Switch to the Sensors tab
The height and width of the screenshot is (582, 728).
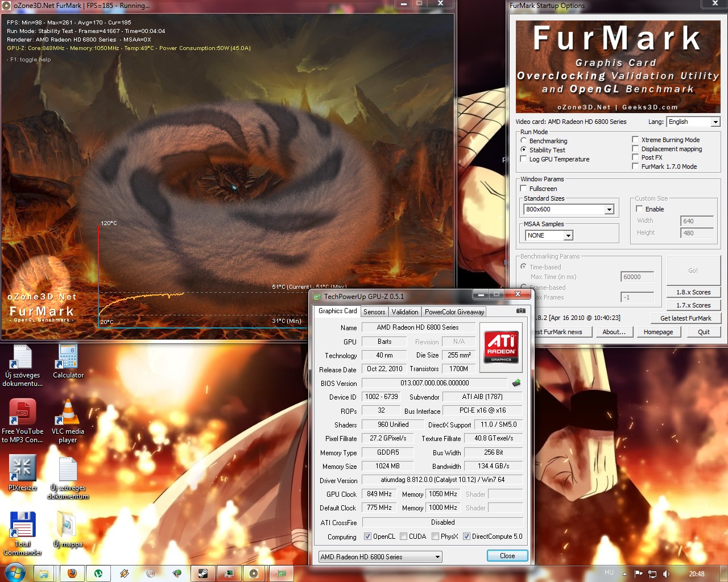point(374,312)
